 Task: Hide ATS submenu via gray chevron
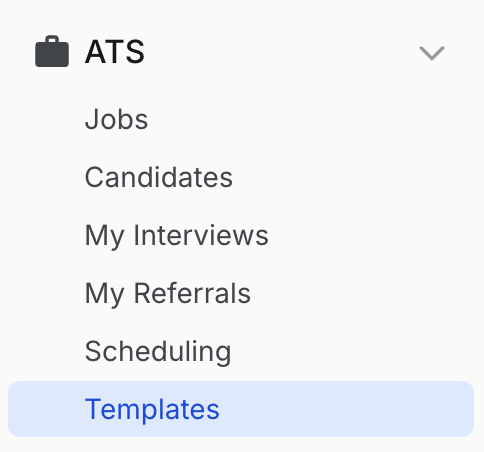[x=432, y=53]
